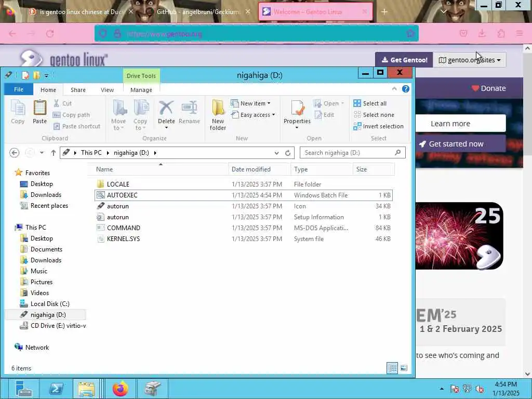Expand address bar history dropdown
This screenshot has height=399, width=532.
tap(276, 153)
